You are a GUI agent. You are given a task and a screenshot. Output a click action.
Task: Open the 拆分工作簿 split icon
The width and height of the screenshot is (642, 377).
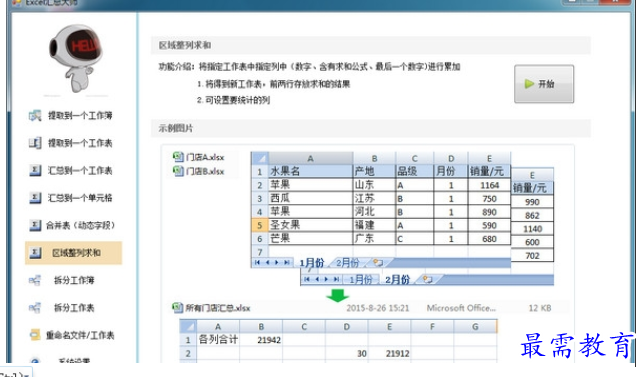35,280
